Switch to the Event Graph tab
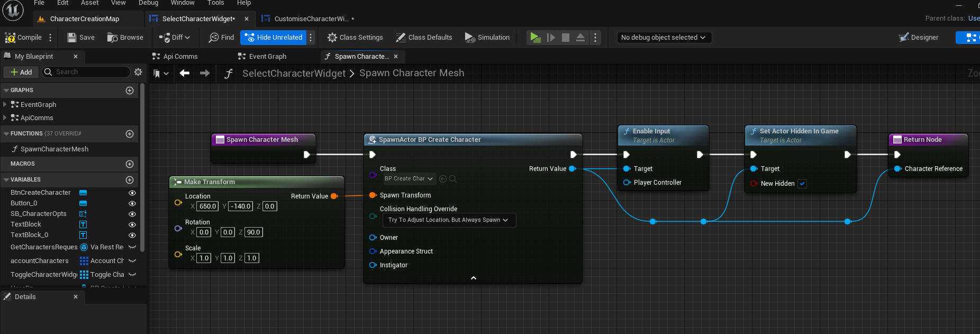The height and width of the screenshot is (334, 980). click(x=262, y=57)
